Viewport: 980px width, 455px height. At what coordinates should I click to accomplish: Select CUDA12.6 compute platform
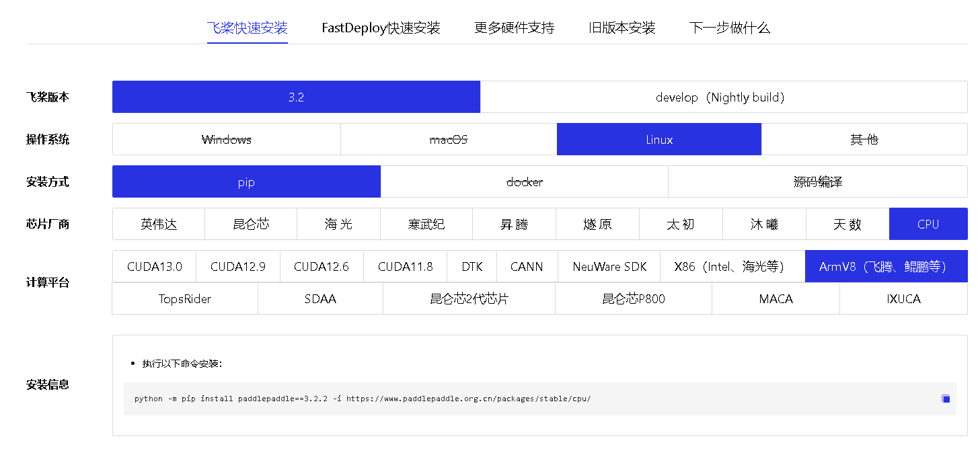321,266
